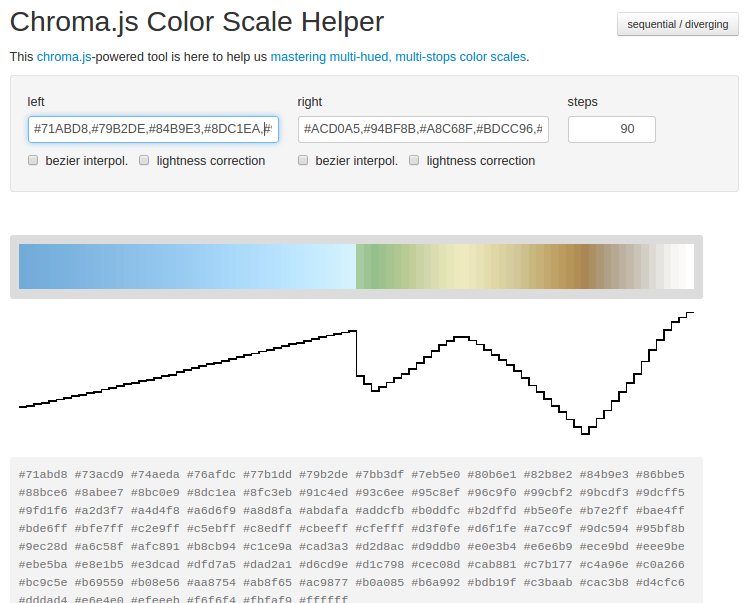The width and height of the screenshot is (749, 603).
Task: Enable lightness correction for right colors
Action: coord(414,160)
